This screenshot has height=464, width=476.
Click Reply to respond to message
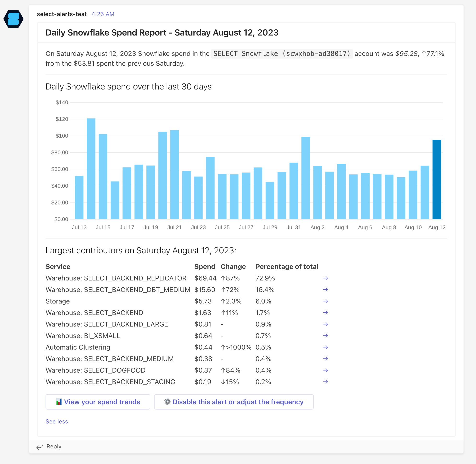coord(54,446)
